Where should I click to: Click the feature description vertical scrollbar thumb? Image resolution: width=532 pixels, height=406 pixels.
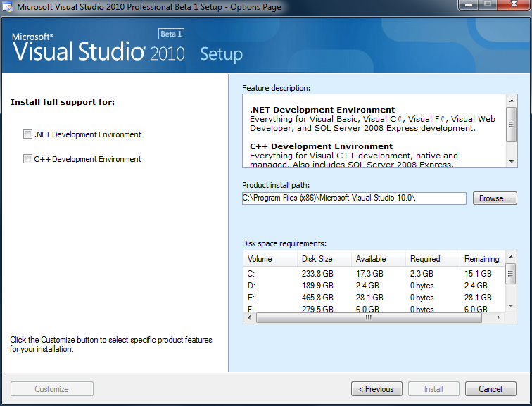coord(512,124)
